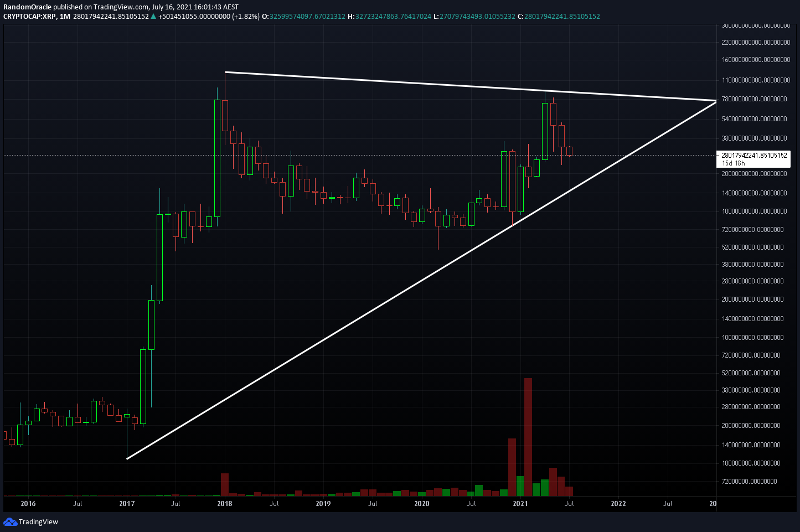The width and height of the screenshot is (800, 532).
Task: Click the 280000000.00000000 price label
Action: (x=751, y=406)
